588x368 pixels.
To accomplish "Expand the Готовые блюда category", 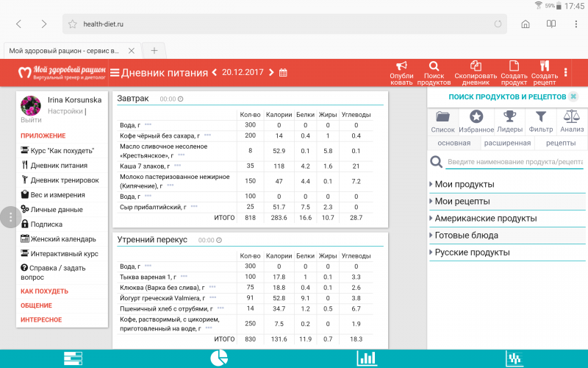I will 466,236.
